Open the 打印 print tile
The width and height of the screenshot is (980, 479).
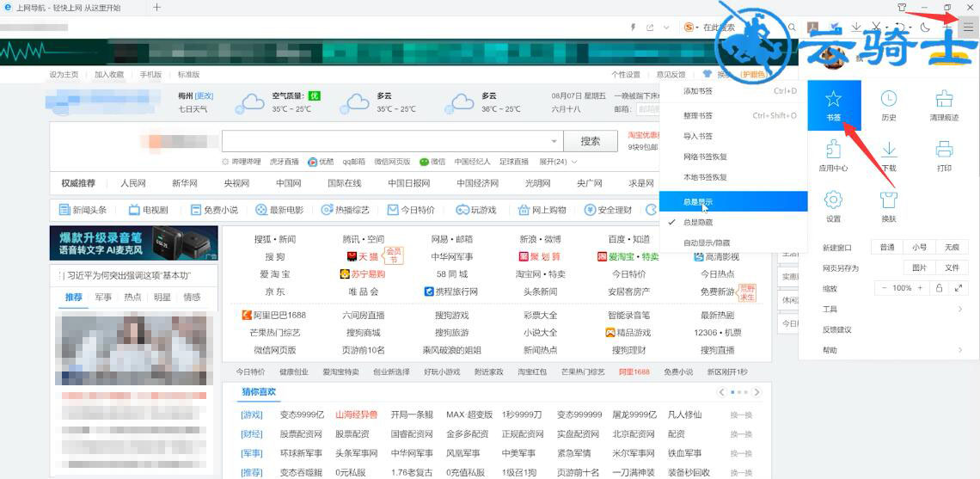pos(944,157)
